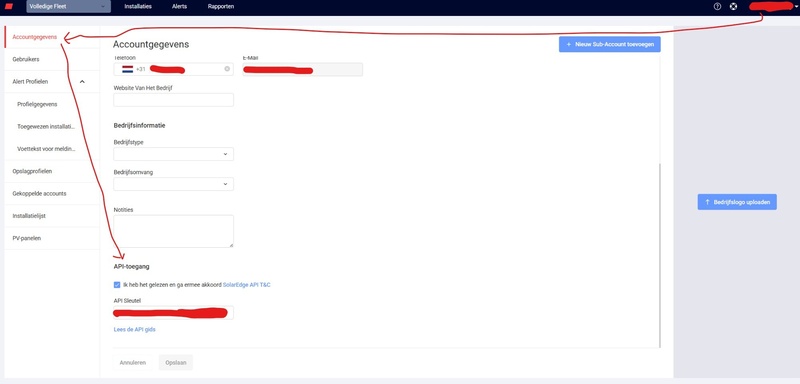The height and width of the screenshot is (384, 800).
Task: Toggle the API terms agreement checkbox
Action: coord(117,285)
